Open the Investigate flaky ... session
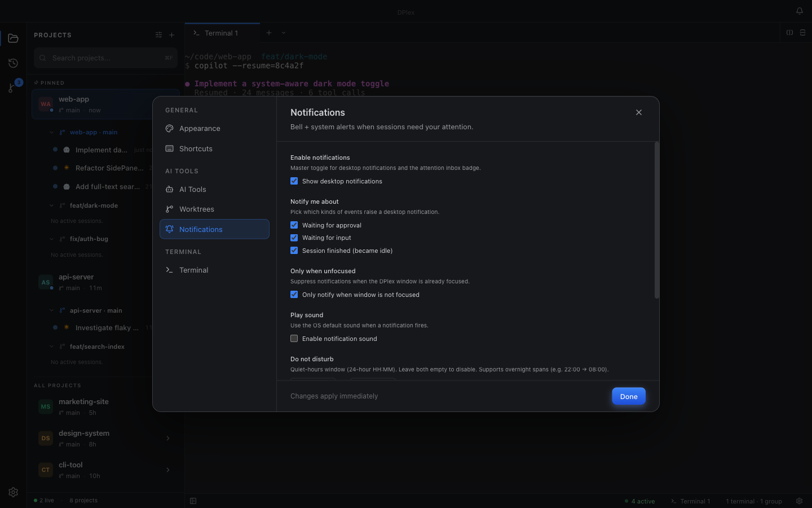Screen dimensions: 812x508 [x=101, y=327]
